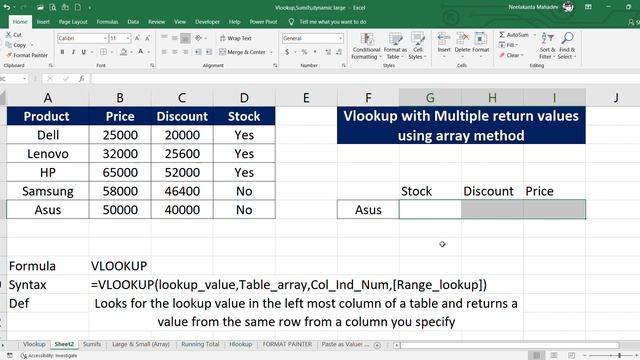Click Accounting Number Format dollar icon
640x360 pixels.
287,52
